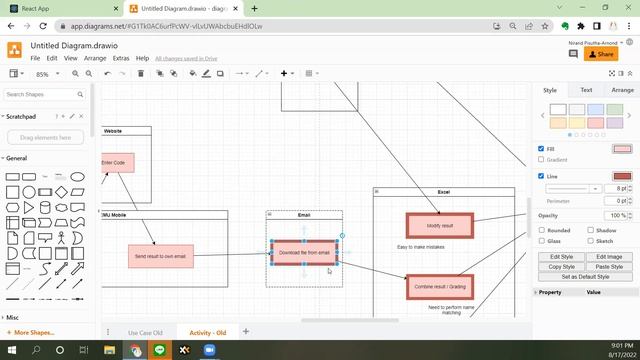Open the Edit menu
Screen dimensions: 640x360
52,58
